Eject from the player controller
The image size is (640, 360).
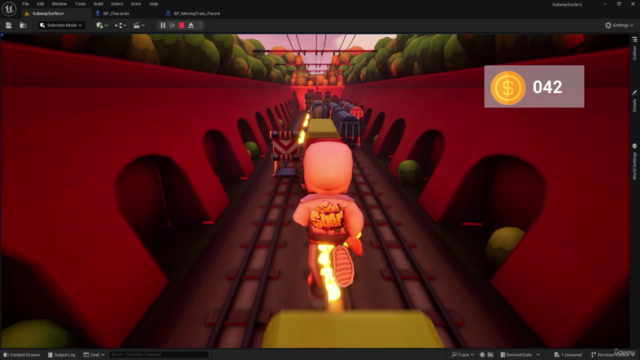(191, 25)
